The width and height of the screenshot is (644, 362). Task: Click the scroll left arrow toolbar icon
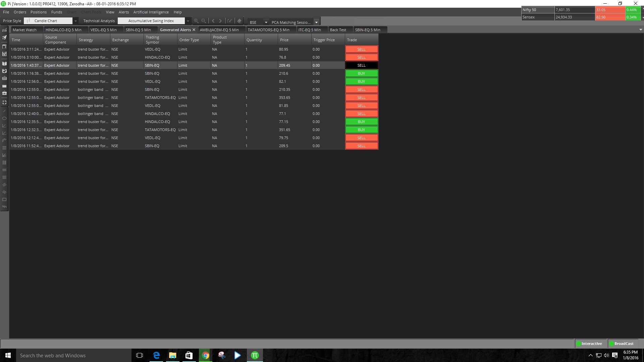pos(213,21)
